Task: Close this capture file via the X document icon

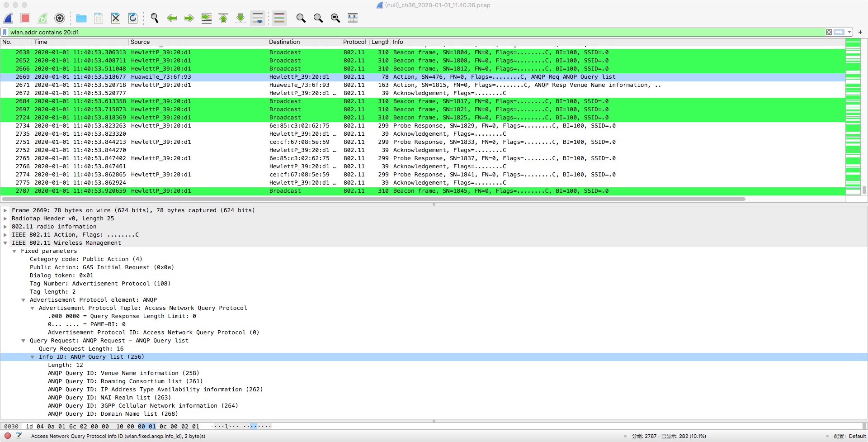Action: tap(116, 18)
